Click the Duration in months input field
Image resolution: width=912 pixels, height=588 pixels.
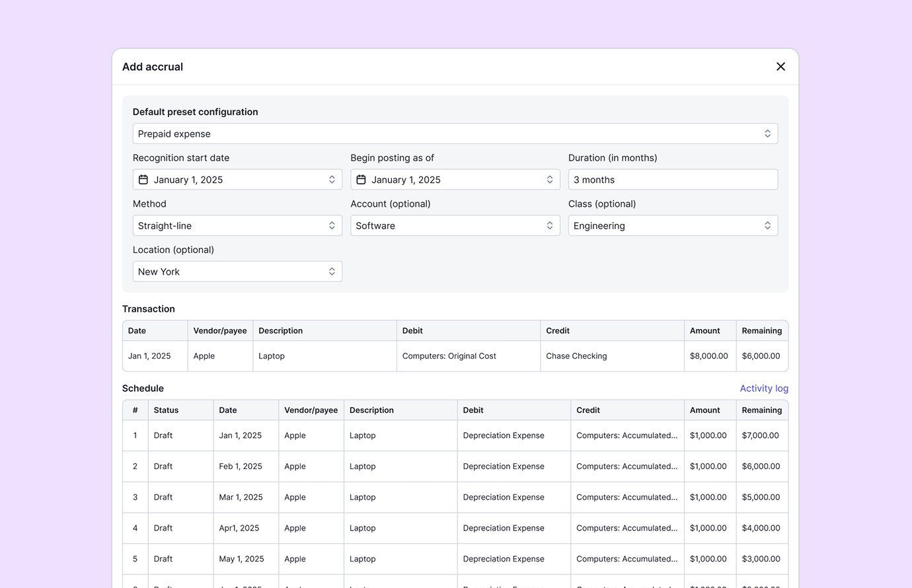click(672, 180)
